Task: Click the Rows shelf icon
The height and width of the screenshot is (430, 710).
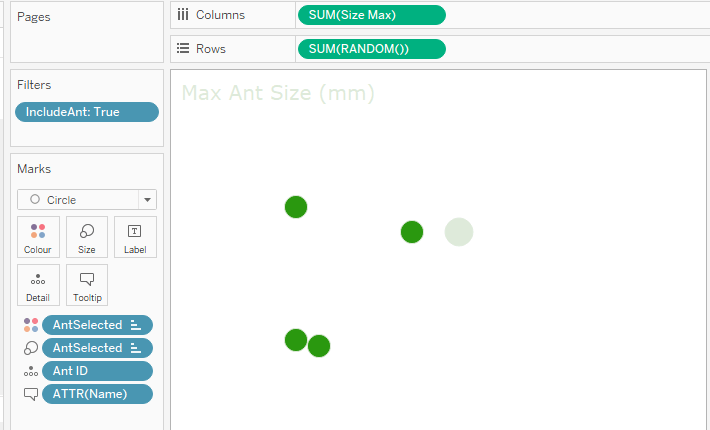Action: tap(182, 48)
